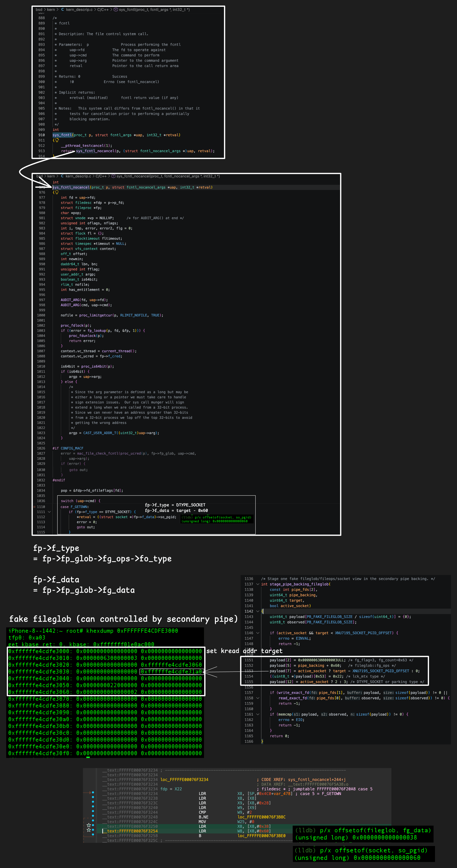Collapse the fold chevron on line 1111
This screenshot has width=457, height=868.
(x=49, y=512)
